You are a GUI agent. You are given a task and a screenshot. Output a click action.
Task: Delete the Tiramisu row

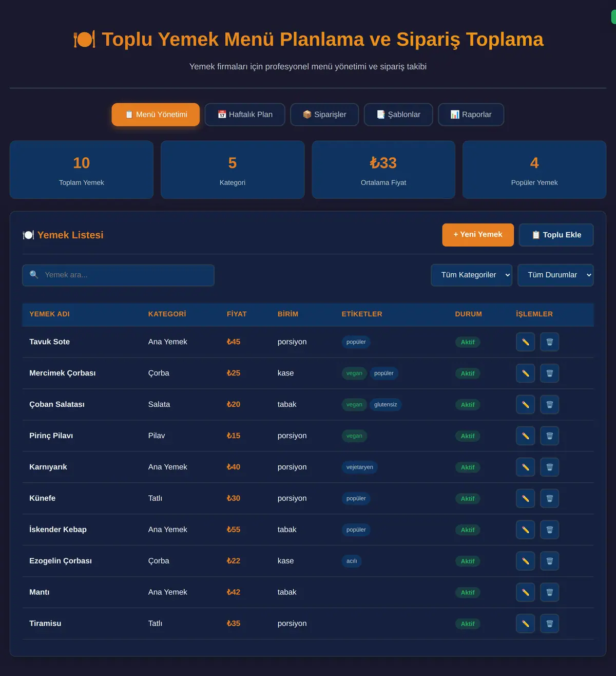[549, 624]
